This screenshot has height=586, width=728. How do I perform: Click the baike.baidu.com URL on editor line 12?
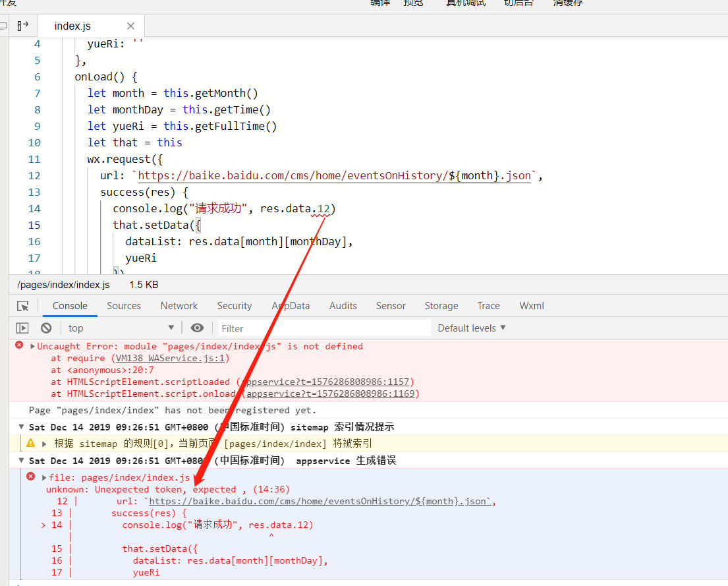pos(334,175)
